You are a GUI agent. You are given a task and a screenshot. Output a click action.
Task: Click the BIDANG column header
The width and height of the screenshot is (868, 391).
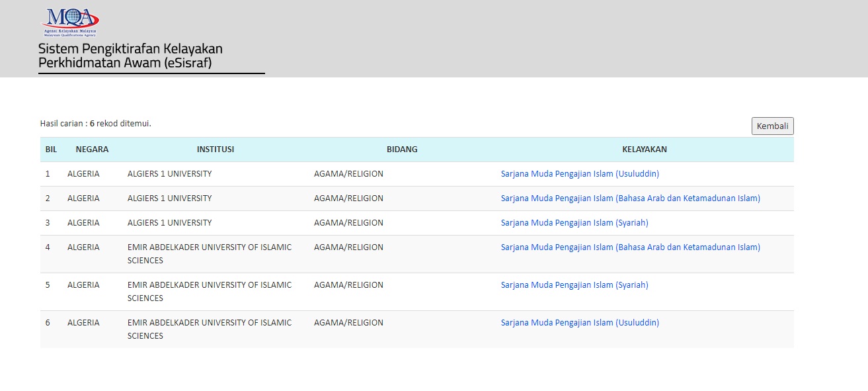pos(402,150)
